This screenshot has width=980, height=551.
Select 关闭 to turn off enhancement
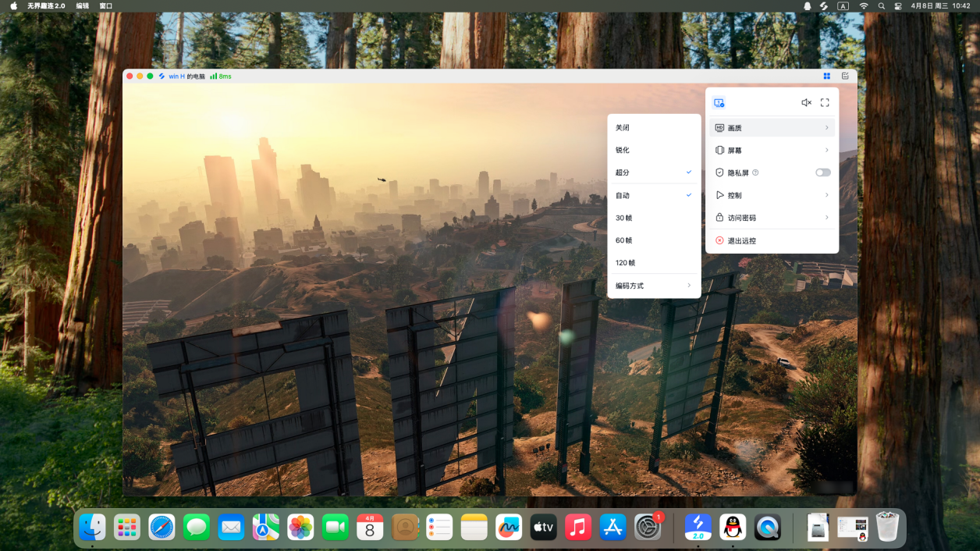[x=653, y=127]
